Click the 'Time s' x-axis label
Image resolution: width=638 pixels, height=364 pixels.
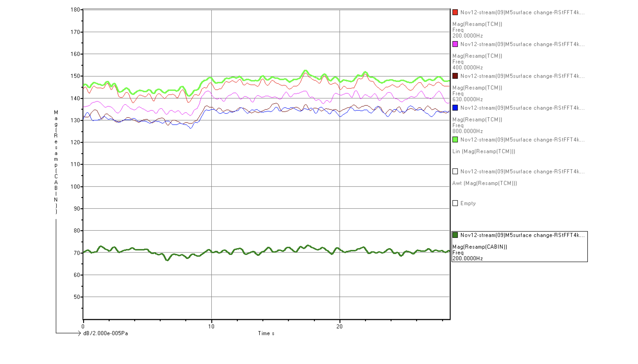(266, 333)
